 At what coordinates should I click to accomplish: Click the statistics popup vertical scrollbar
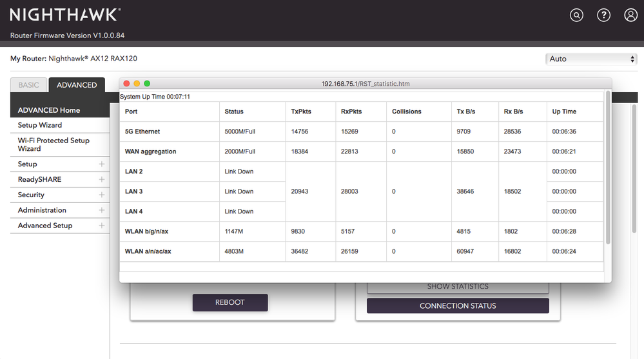[607, 168]
